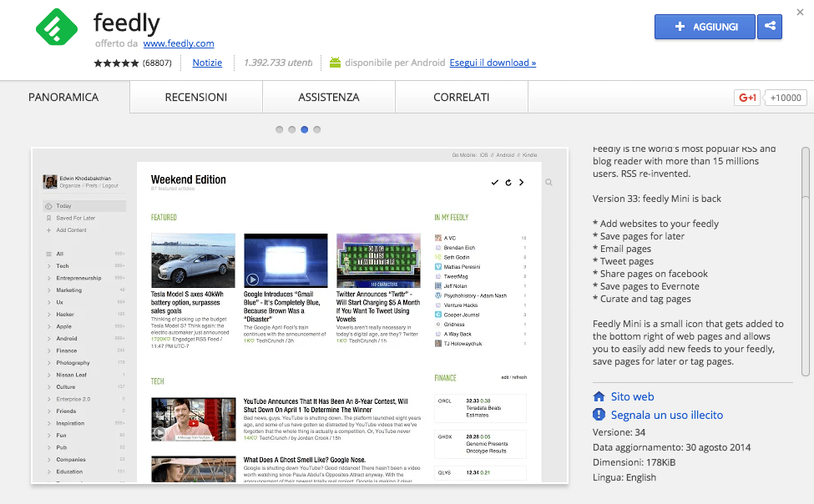Share the extension via the blue share icon
This screenshot has width=814, height=504.
(769, 27)
